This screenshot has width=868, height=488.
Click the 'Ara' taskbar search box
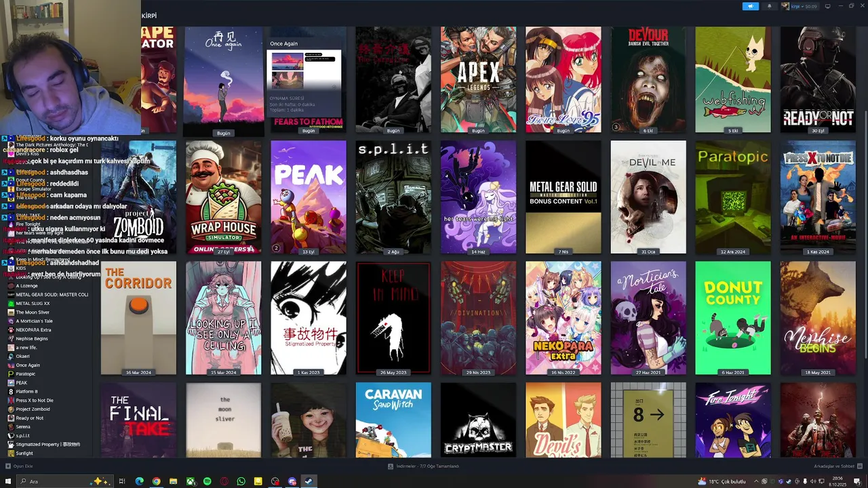(x=64, y=481)
